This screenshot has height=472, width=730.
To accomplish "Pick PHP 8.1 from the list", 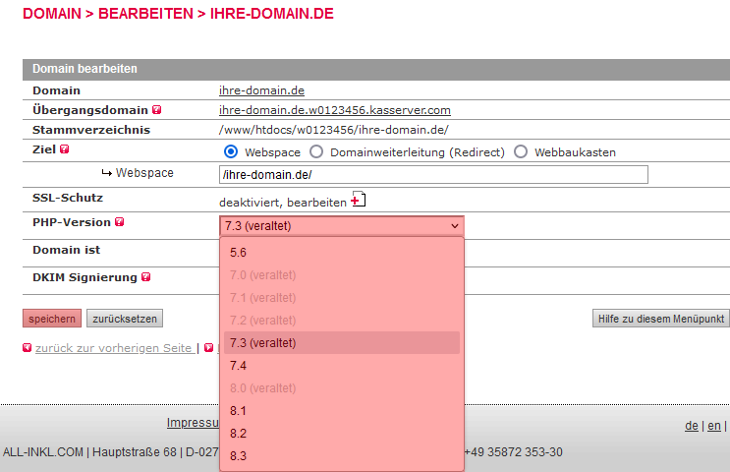I will (238, 411).
